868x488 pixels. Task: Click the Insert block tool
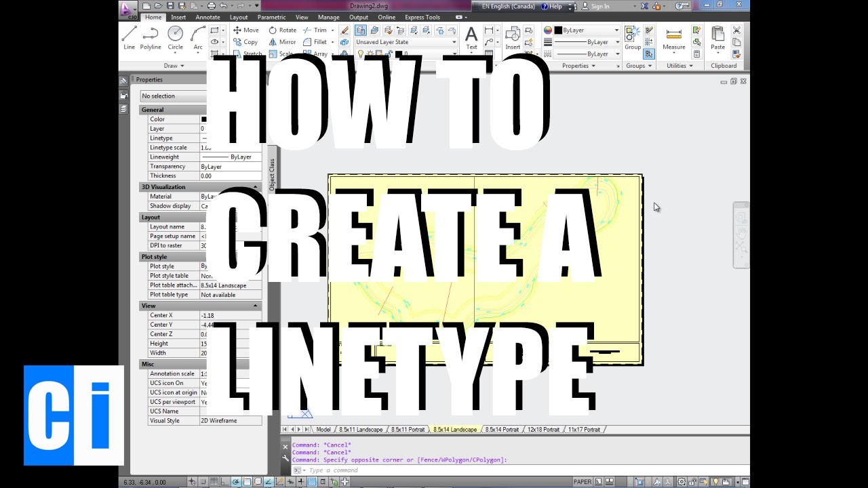coord(513,38)
